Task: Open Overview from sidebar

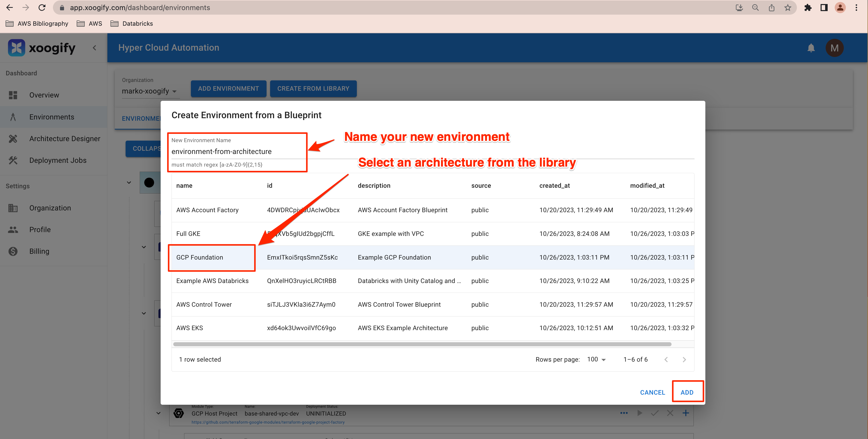Action: pyautogui.click(x=44, y=95)
